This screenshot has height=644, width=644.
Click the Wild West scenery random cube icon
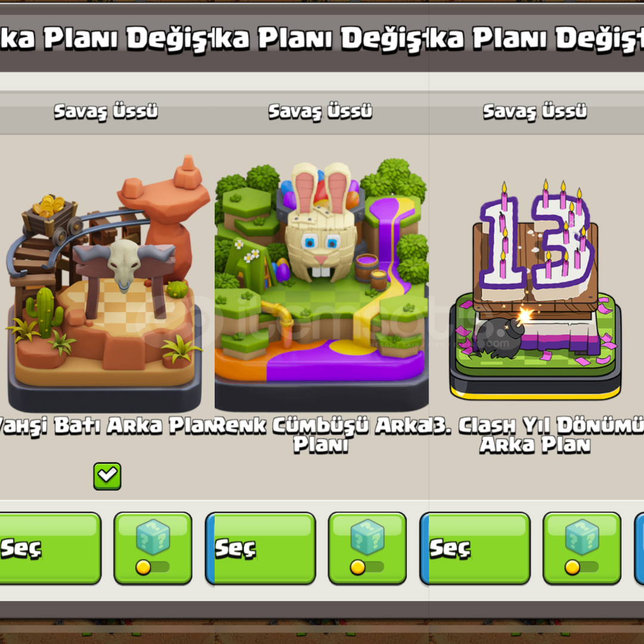153,537
